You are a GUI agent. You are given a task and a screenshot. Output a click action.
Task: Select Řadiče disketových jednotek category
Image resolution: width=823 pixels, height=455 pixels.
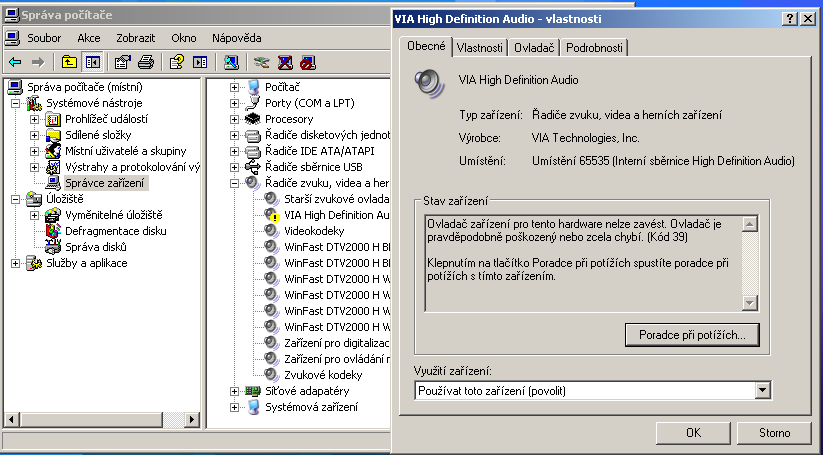pos(327,135)
